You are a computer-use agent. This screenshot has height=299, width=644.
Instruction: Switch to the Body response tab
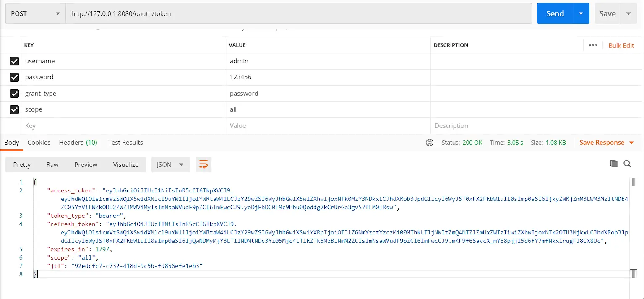click(x=12, y=143)
